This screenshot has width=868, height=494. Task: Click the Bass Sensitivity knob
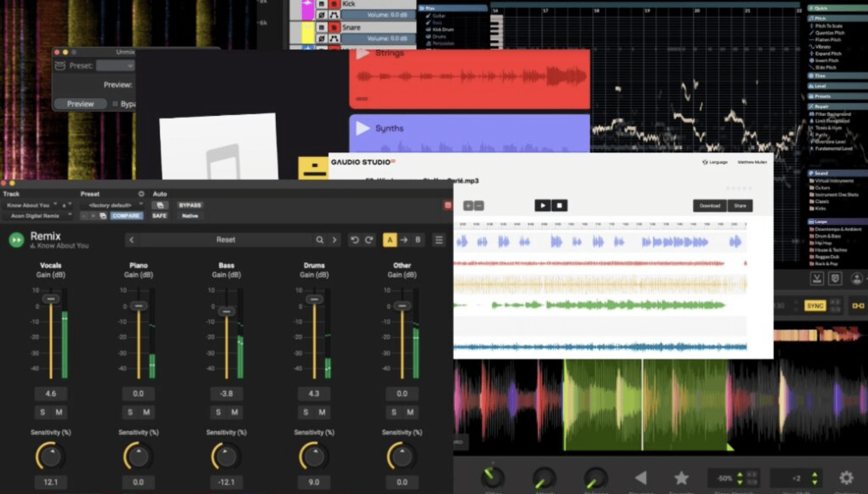[x=226, y=456]
